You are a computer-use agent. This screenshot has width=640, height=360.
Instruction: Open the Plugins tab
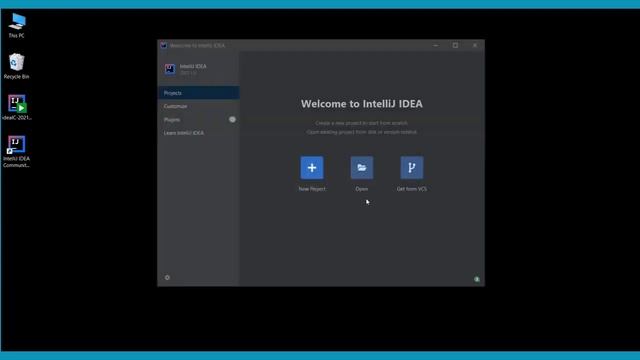[x=198, y=120]
